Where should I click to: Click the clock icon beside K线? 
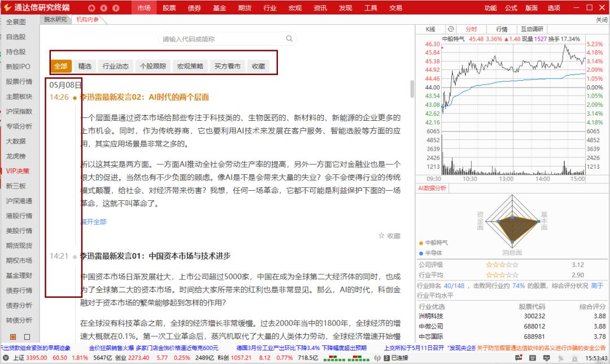[451, 28]
